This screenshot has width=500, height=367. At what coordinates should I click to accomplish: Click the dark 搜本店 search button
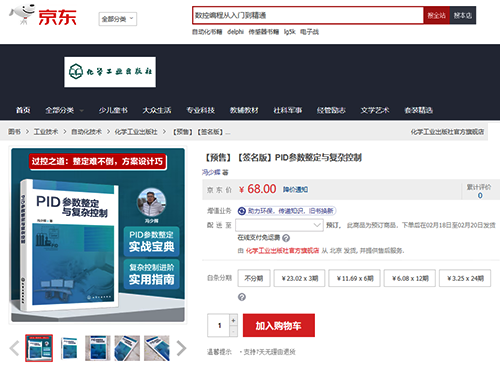[463, 15]
